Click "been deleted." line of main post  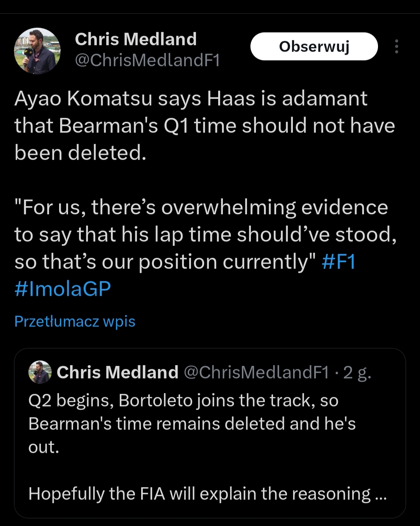click(x=80, y=153)
